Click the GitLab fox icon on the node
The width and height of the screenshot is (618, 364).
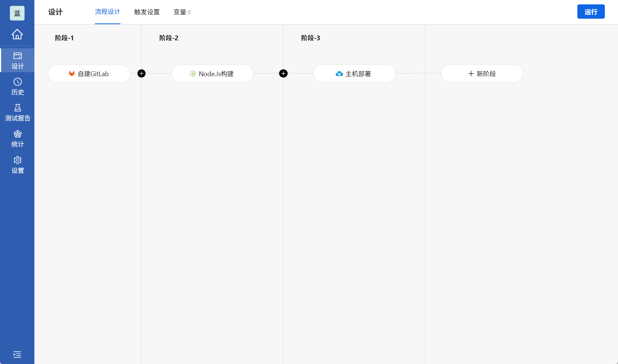71,73
